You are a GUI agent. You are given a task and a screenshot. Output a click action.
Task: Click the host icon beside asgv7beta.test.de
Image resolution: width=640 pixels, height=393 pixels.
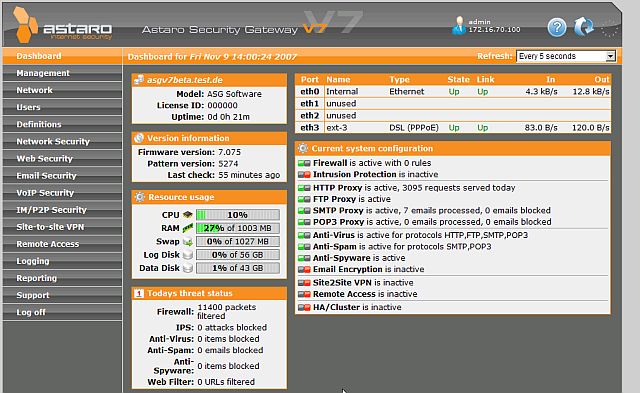139,80
